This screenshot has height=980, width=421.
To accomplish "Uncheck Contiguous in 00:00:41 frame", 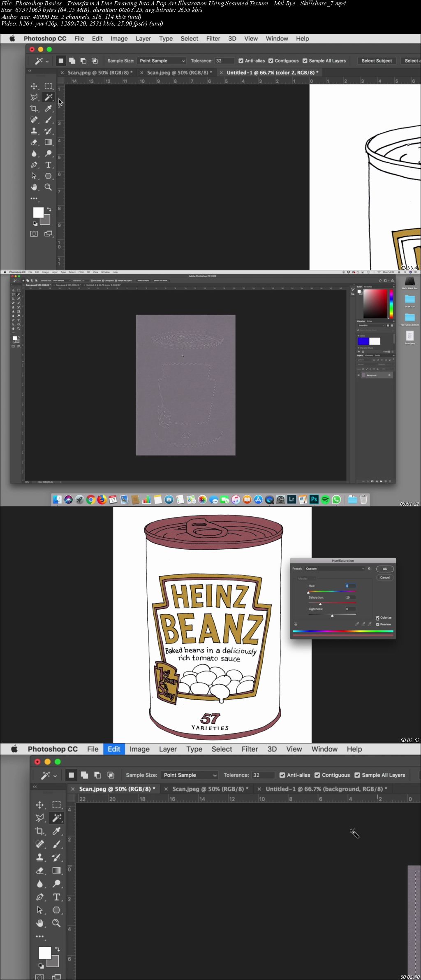I will tap(271, 61).
